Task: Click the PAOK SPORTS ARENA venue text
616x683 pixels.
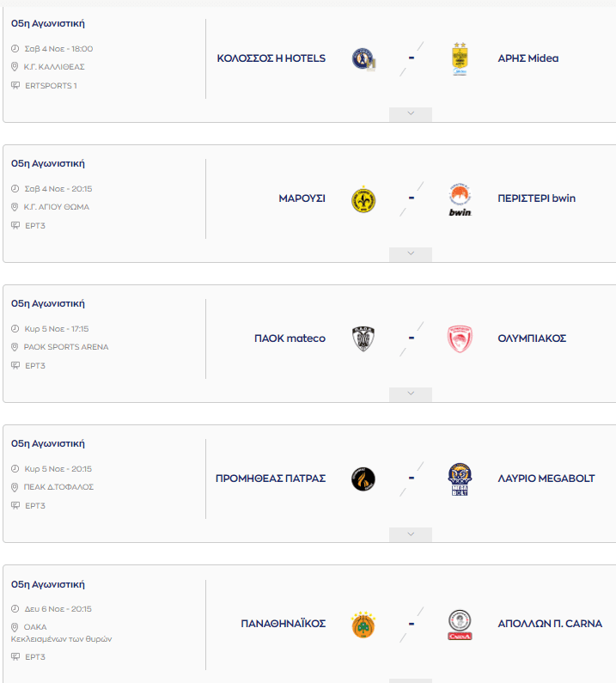Action: click(66, 347)
